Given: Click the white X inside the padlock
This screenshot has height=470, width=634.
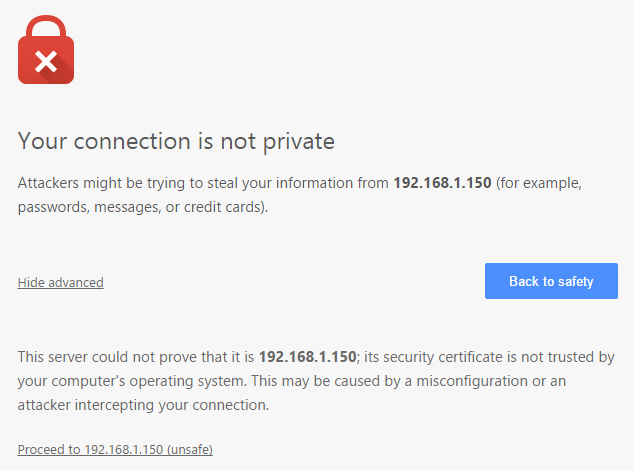Looking at the screenshot, I should point(46,63).
